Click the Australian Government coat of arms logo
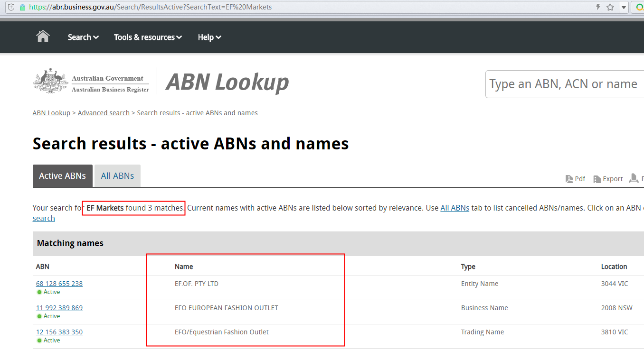Viewport: 644px width, 350px height. pos(51,81)
